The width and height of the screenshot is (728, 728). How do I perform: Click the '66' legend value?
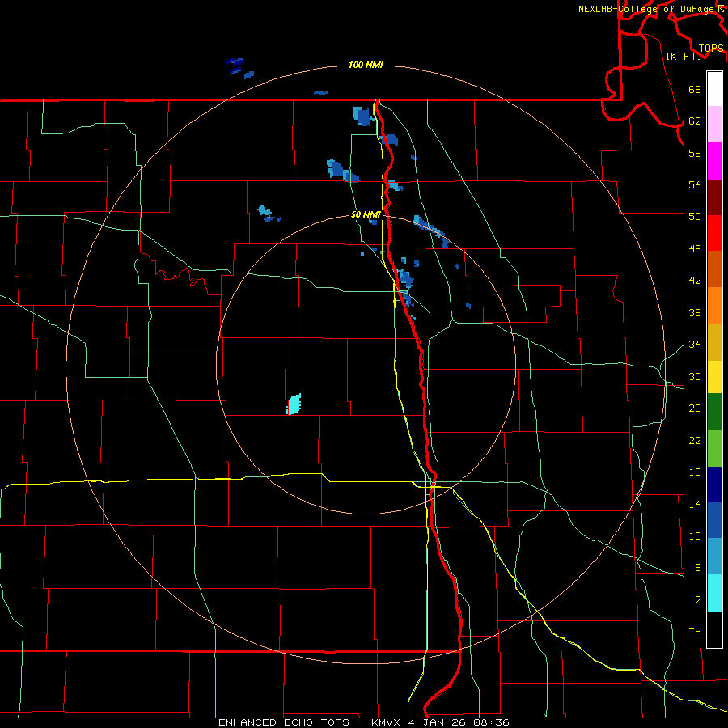[x=695, y=89]
